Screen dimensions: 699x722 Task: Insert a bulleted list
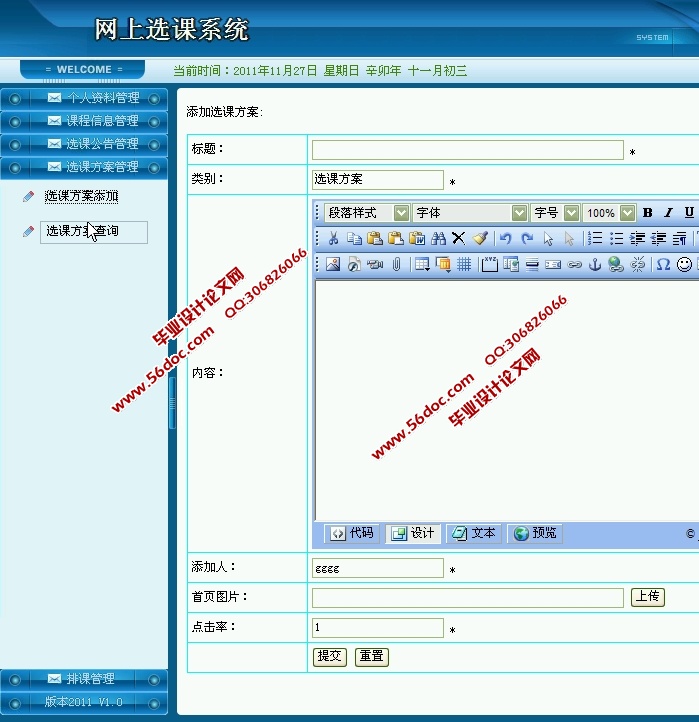(616, 238)
